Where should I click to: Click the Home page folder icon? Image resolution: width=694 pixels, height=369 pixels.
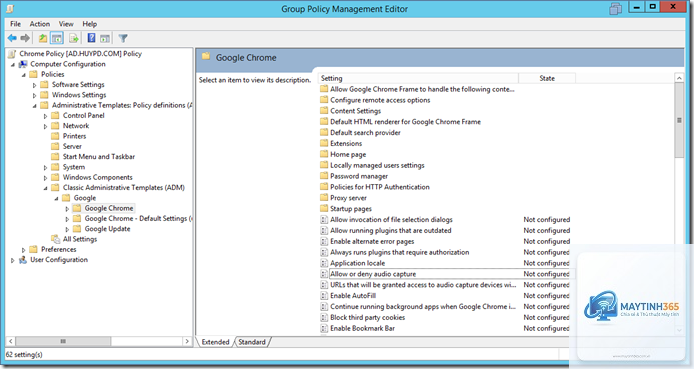tap(324, 154)
